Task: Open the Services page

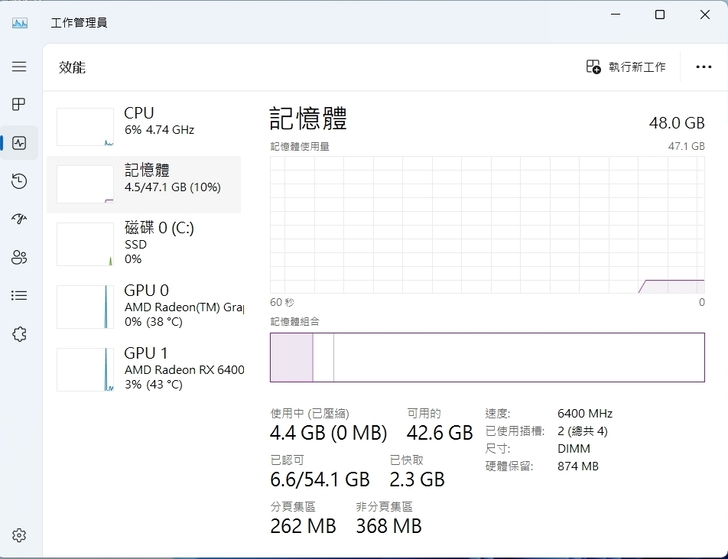Action: (x=19, y=334)
